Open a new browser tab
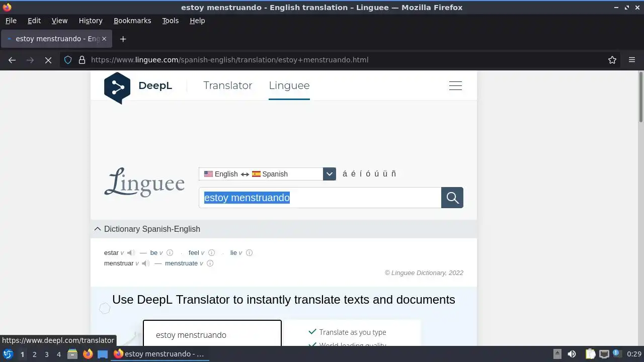The height and width of the screenshot is (362, 644). click(x=123, y=39)
